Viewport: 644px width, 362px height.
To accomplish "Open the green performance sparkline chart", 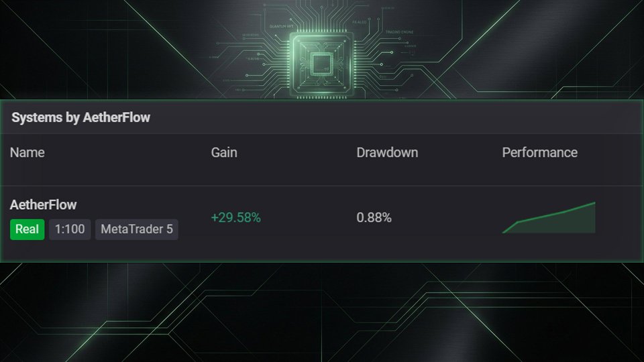I will [x=549, y=218].
